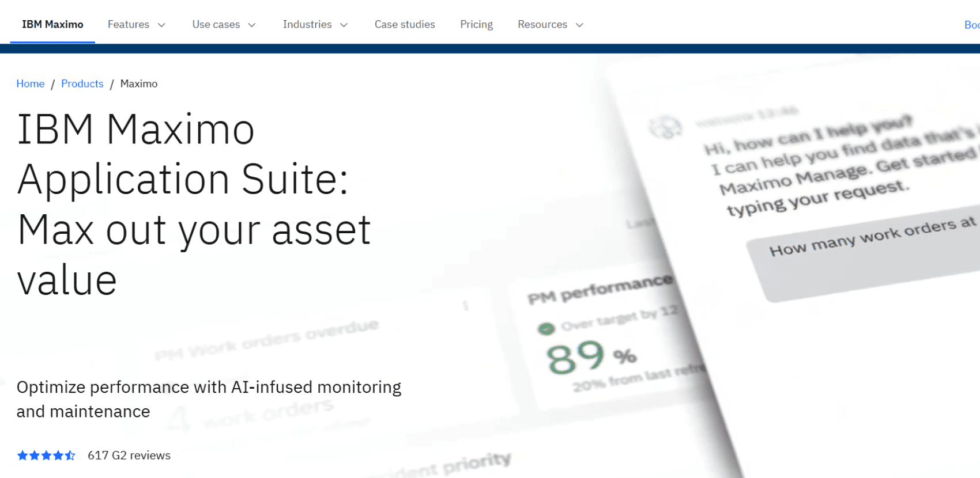Click the chat assistant avatar icon in the hero image
980x478 pixels.
pos(665,127)
